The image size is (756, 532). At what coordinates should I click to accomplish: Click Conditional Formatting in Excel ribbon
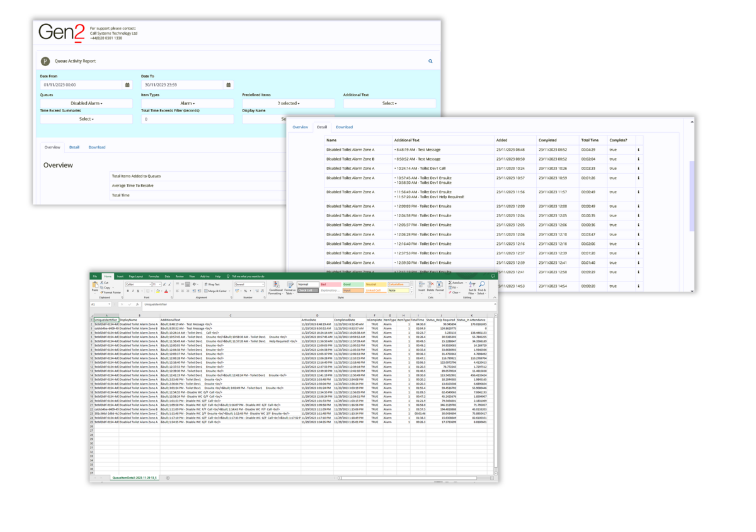(x=275, y=288)
